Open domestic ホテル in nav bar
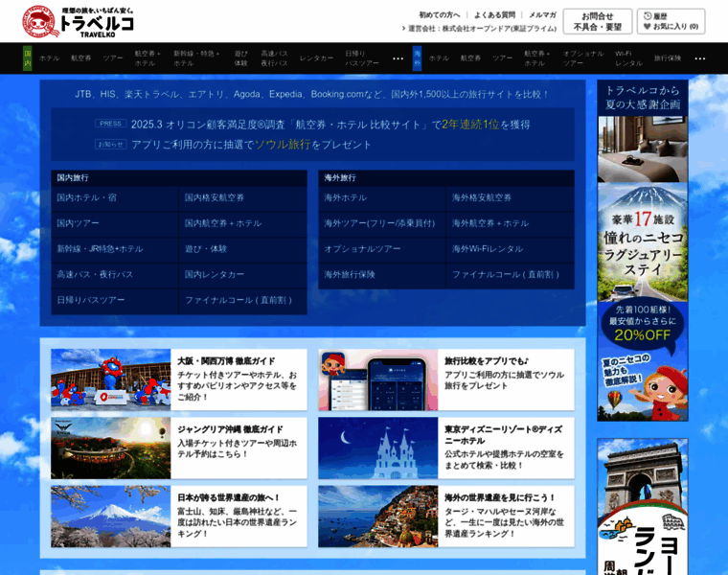Image resolution: width=728 pixels, height=575 pixels. coord(49,58)
